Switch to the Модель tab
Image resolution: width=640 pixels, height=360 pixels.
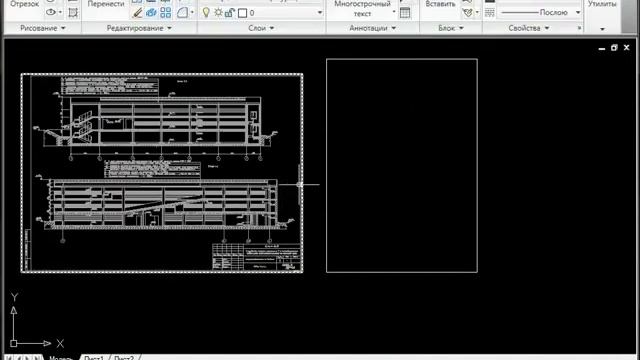pyautogui.click(x=61, y=358)
